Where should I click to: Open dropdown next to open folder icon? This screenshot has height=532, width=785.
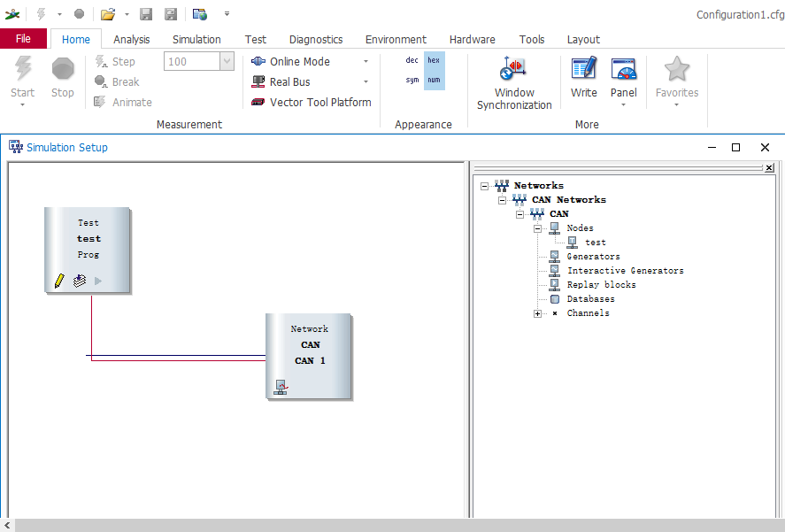[x=127, y=14]
